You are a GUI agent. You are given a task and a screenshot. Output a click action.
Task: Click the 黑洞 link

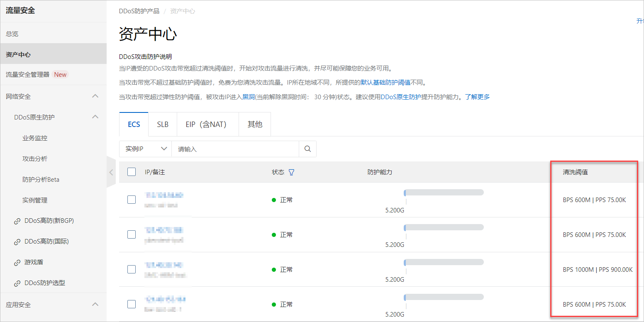[x=249, y=97]
